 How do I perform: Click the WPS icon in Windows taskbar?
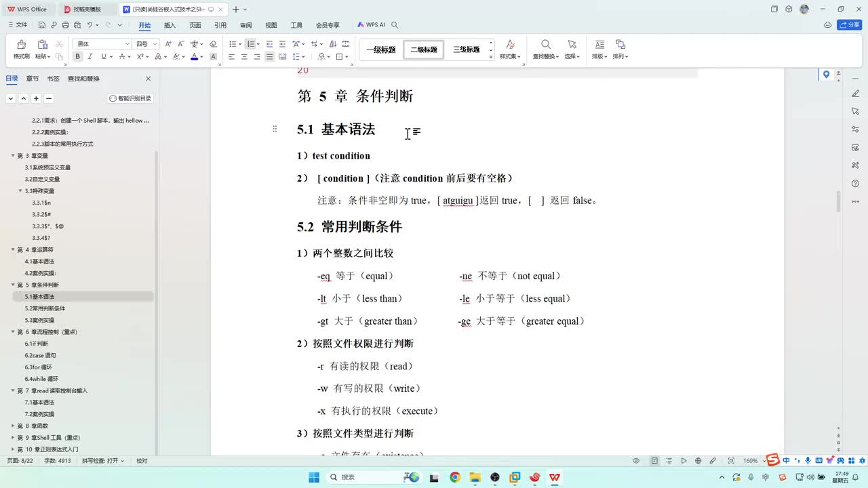[x=555, y=477]
